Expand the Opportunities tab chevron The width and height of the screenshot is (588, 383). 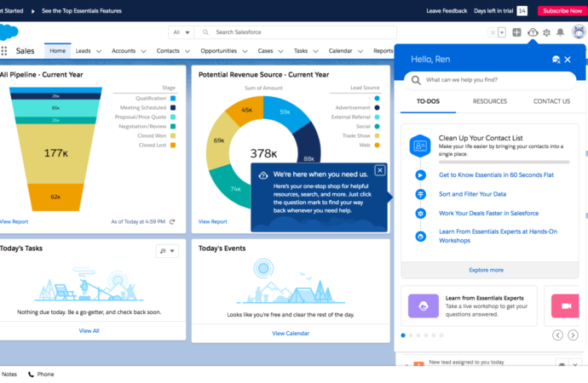pos(245,51)
